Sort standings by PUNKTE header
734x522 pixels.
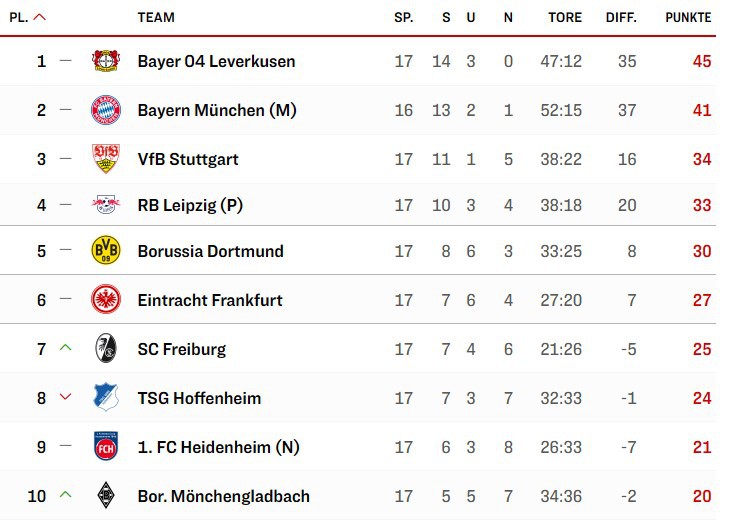[x=688, y=17]
